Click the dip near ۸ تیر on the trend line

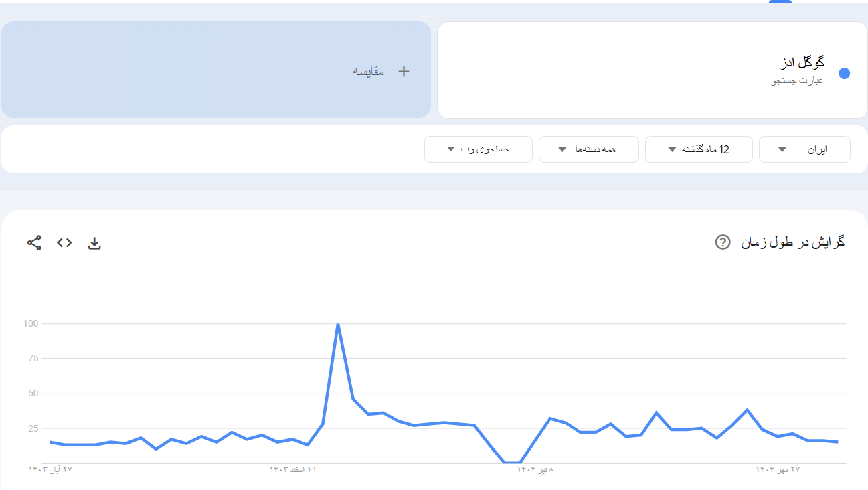click(x=511, y=462)
